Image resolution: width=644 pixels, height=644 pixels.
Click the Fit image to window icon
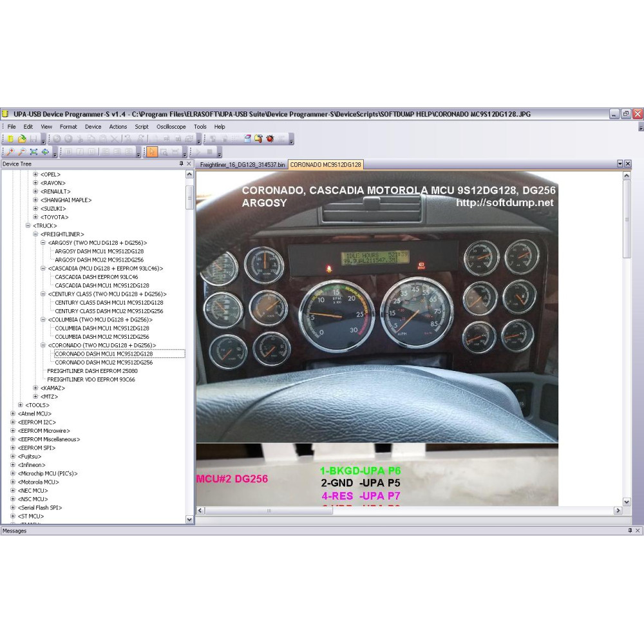point(33,152)
